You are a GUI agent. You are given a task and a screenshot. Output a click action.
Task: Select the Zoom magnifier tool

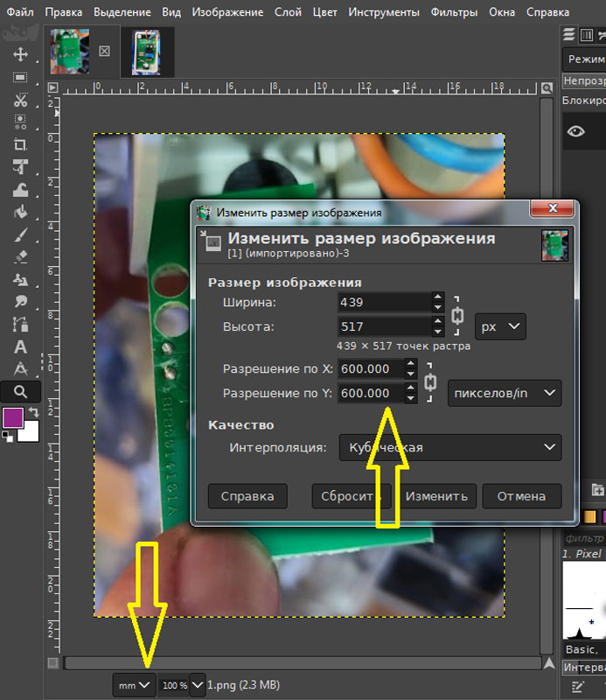pos(20,391)
